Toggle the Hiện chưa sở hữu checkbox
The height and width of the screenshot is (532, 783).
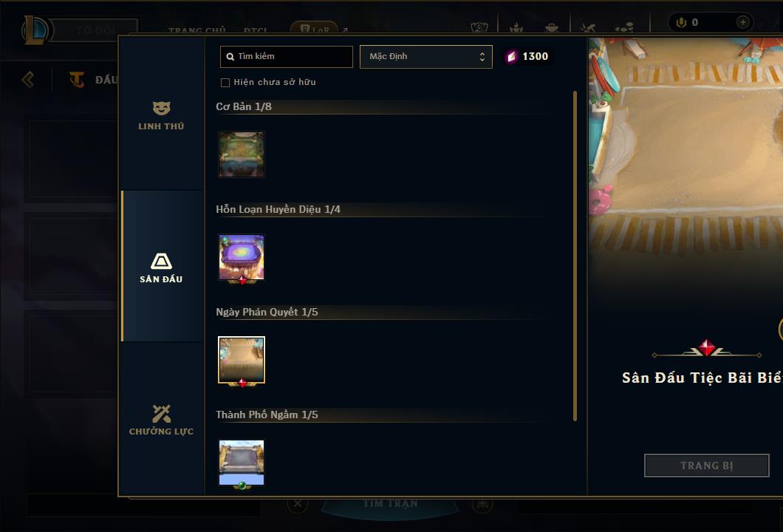(x=225, y=83)
